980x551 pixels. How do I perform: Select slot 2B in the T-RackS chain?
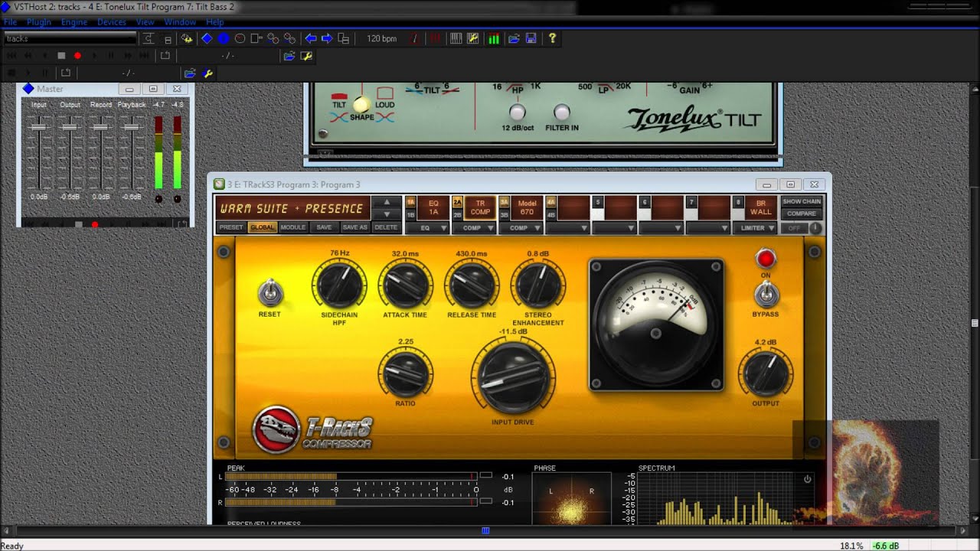[458, 215]
